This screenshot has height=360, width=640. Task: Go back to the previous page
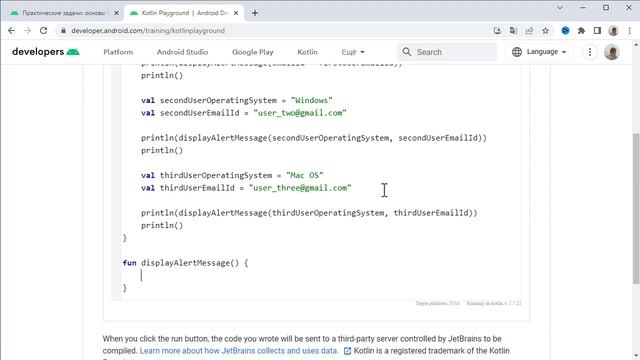(x=11, y=31)
